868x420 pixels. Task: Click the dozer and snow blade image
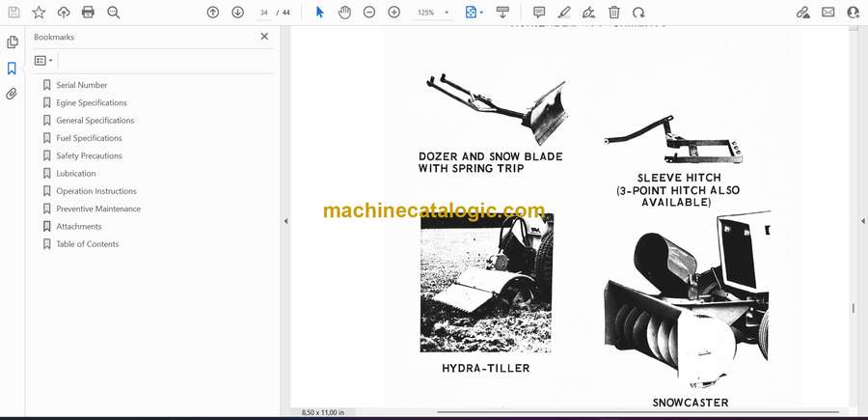pyautogui.click(x=497, y=111)
